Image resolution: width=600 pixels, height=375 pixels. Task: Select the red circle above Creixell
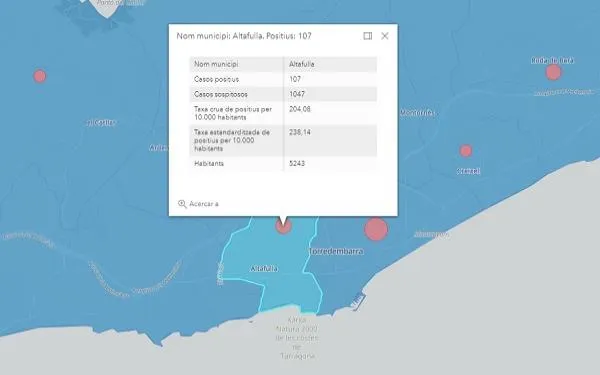coord(466,151)
